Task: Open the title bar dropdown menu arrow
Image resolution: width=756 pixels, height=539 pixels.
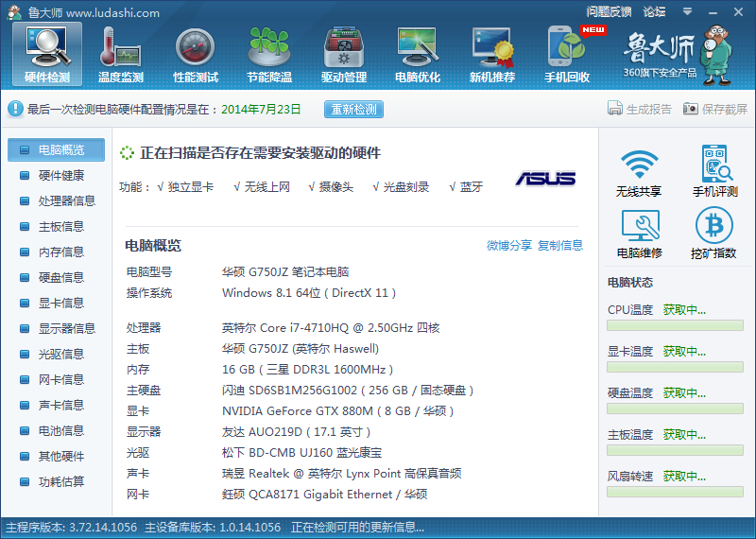Action: 688,11
